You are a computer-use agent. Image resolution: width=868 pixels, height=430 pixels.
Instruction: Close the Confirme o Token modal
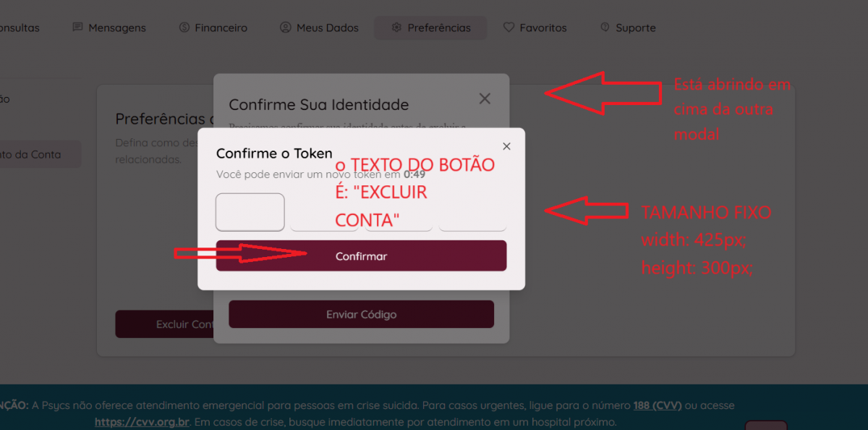point(506,146)
